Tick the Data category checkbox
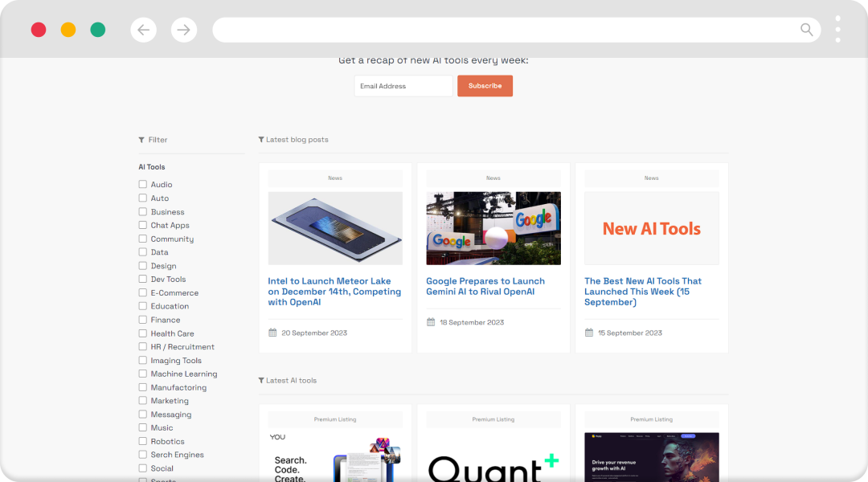Viewport: 868px width, 482px height. [143, 251]
